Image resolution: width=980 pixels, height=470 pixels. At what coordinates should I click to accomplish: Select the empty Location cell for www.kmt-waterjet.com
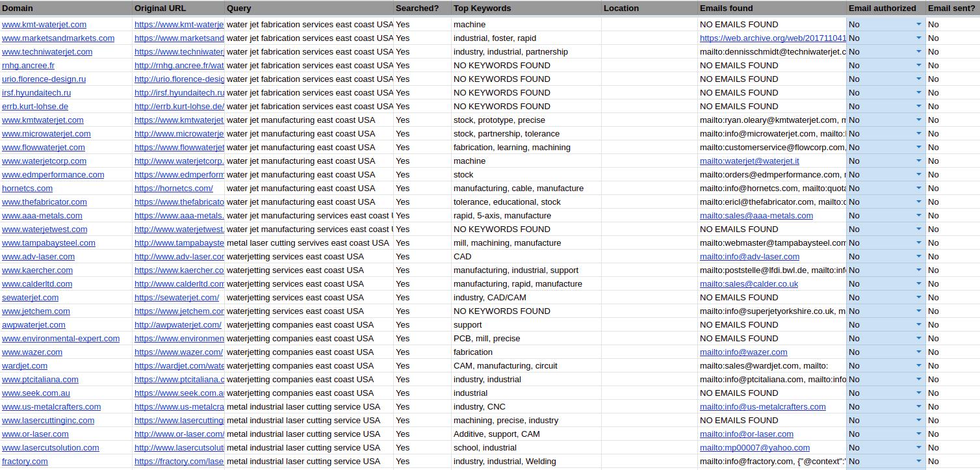pos(650,24)
